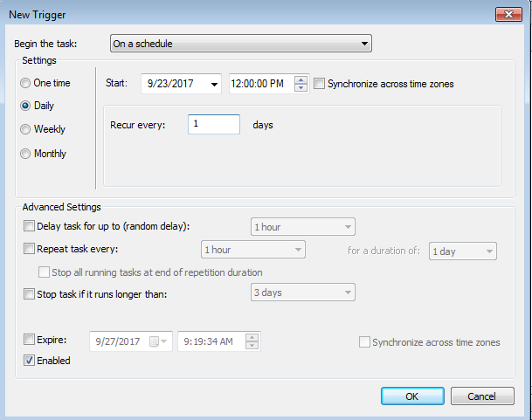The image size is (532, 420).
Task: Close the New Trigger dialog window
Action: click(x=508, y=15)
